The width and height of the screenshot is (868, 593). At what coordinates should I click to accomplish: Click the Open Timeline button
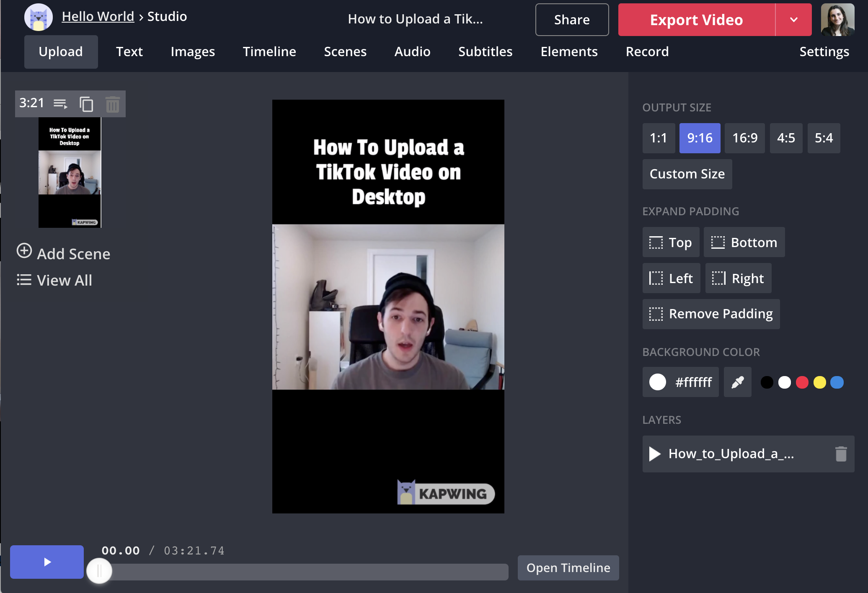(568, 567)
